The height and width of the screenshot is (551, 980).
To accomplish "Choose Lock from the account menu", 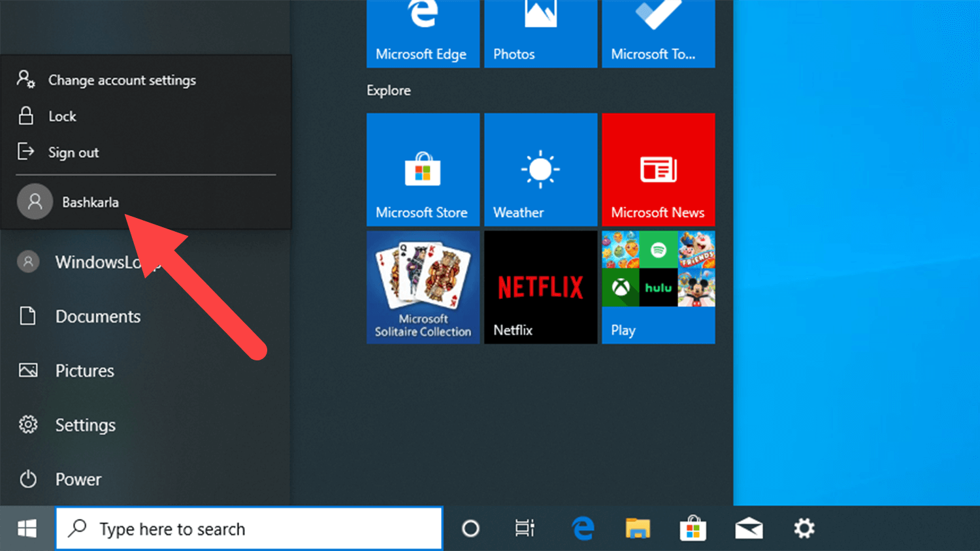I will (x=61, y=116).
